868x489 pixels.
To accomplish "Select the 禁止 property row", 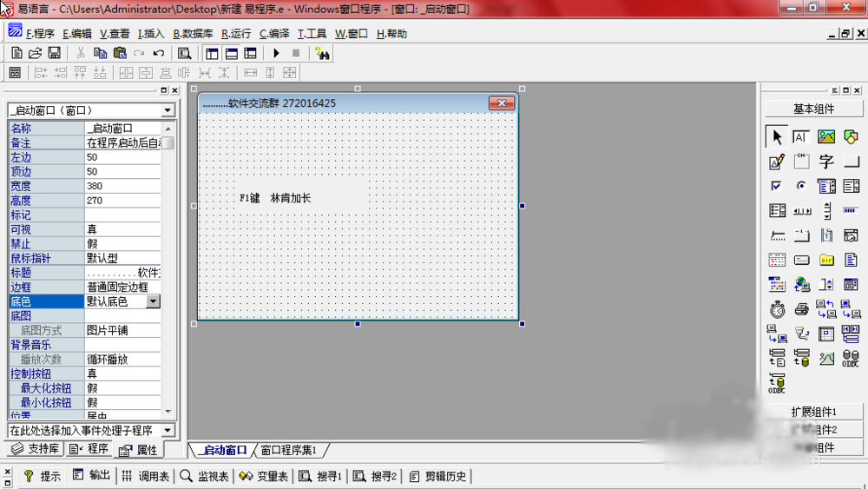I will tap(85, 244).
